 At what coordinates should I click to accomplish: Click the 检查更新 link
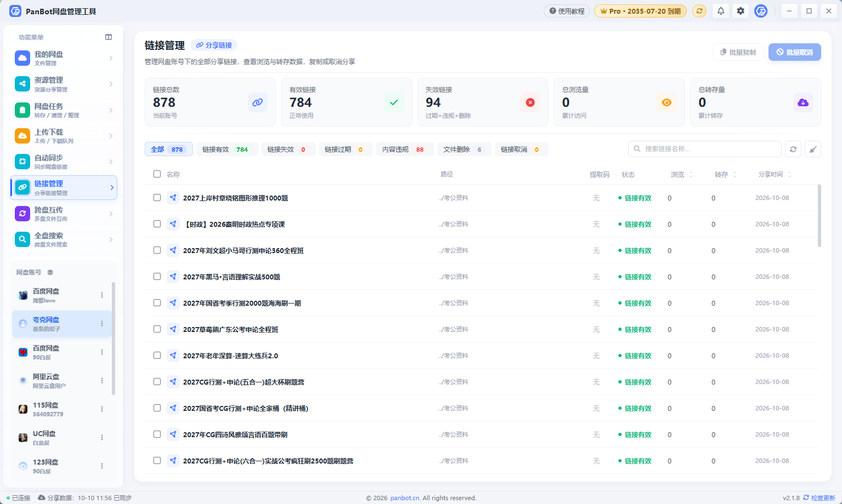(x=820, y=498)
